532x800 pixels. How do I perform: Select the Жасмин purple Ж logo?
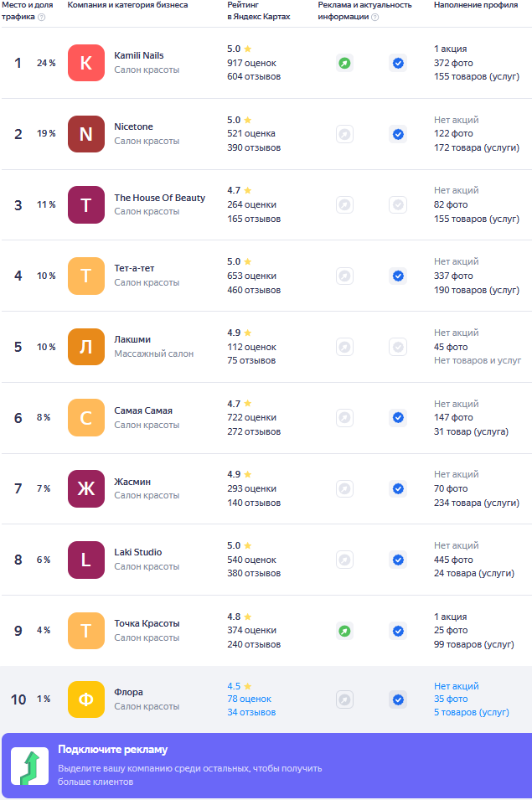(86, 488)
